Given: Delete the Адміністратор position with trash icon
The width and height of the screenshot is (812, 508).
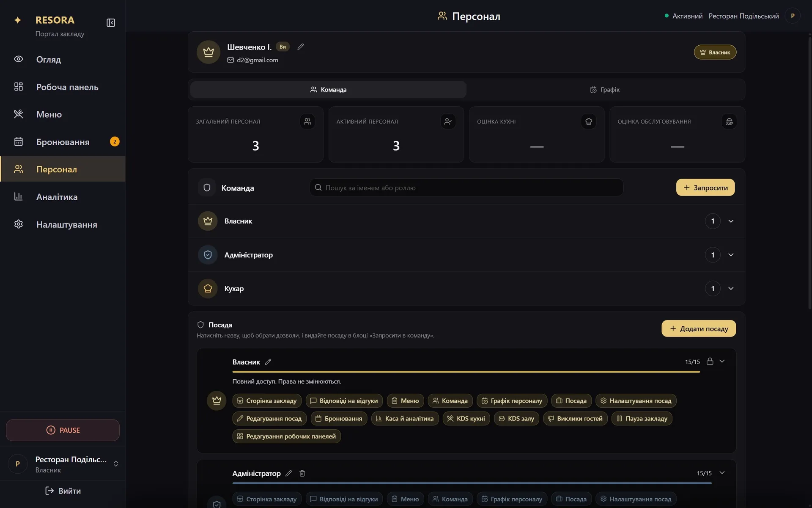Looking at the screenshot, I should tap(302, 473).
